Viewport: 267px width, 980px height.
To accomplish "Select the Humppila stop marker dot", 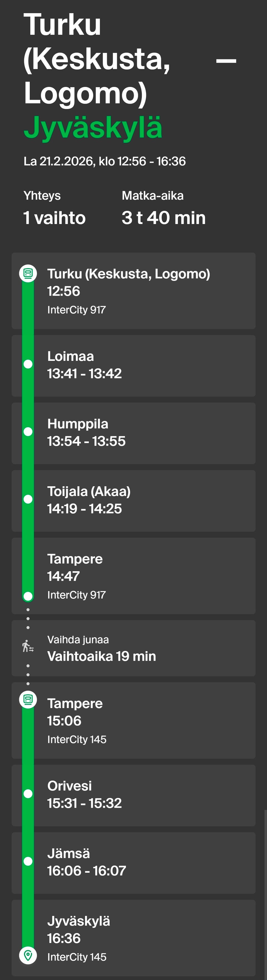I will (x=28, y=431).
